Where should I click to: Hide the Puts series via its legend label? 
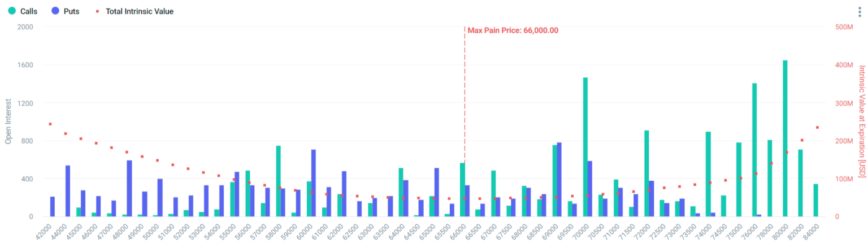click(x=71, y=11)
